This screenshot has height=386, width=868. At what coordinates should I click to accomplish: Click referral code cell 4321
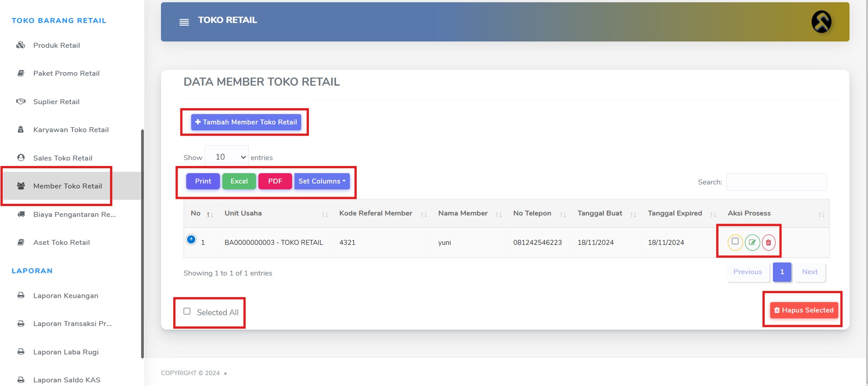(x=347, y=243)
